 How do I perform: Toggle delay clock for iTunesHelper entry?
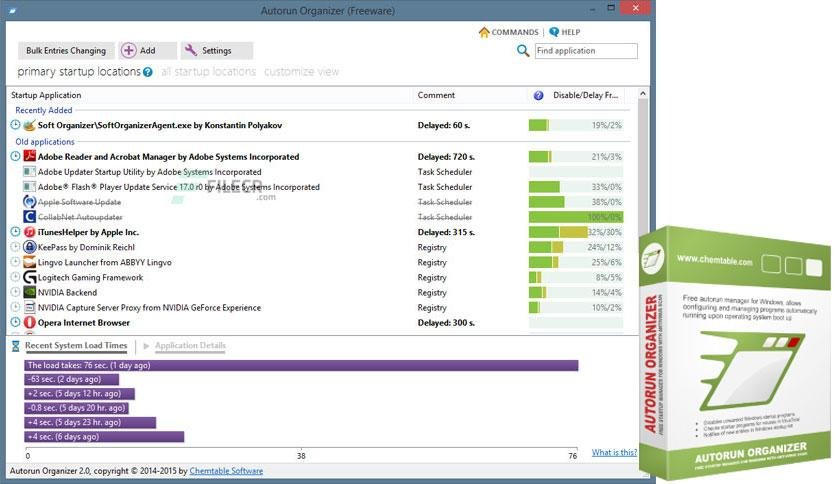pos(15,232)
